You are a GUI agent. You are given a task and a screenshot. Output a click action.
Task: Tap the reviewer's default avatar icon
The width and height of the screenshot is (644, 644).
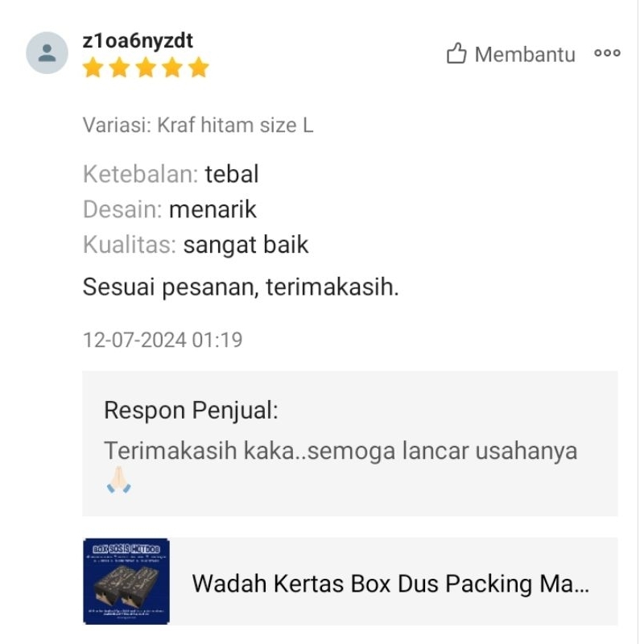[x=47, y=53]
